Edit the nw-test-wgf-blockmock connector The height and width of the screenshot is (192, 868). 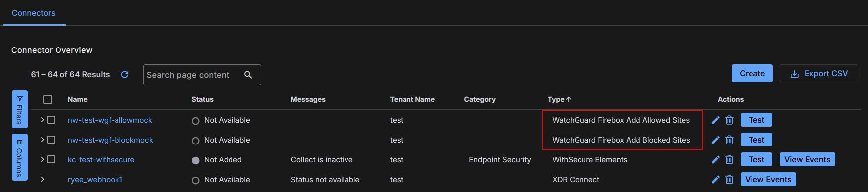[715, 140]
